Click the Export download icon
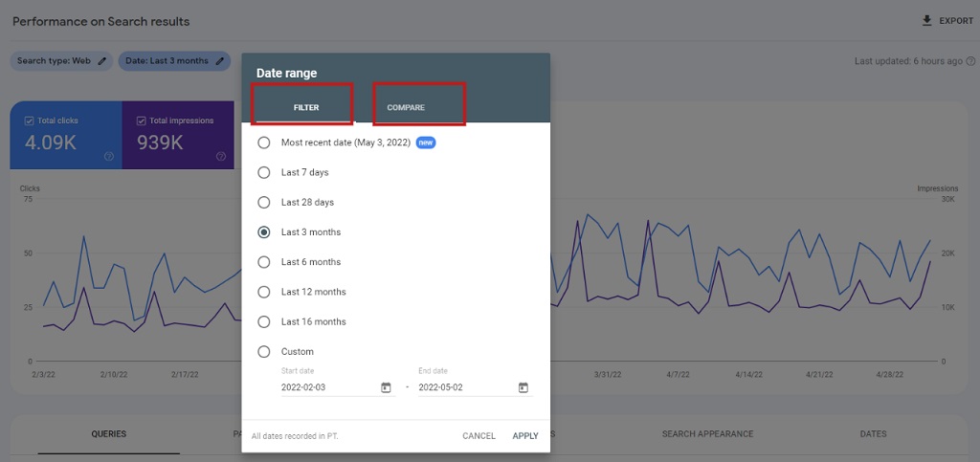 [926, 21]
